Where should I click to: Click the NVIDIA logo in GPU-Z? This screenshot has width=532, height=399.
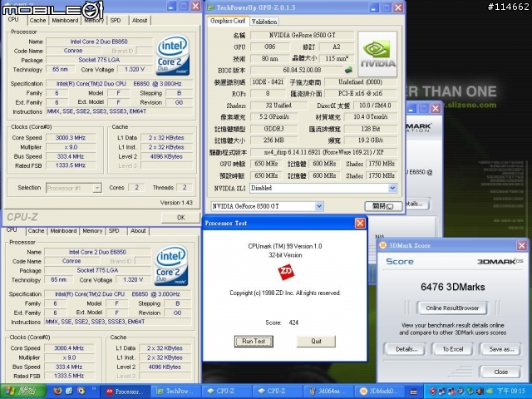pos(377,54)
